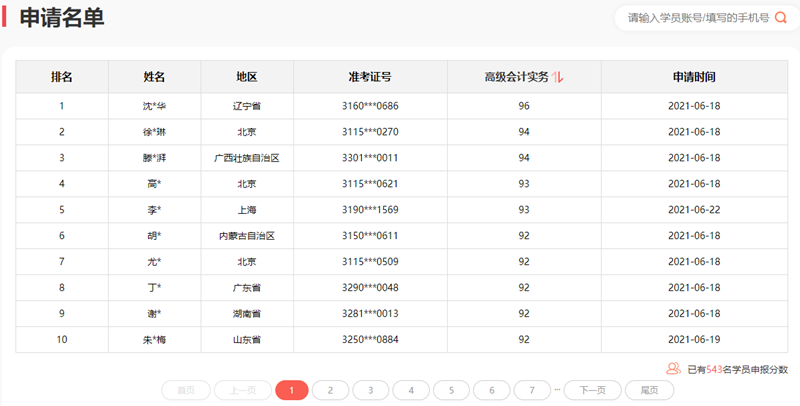Select ticket number 3250***0884
Screen dimensions: 800x406
point(370,339)
